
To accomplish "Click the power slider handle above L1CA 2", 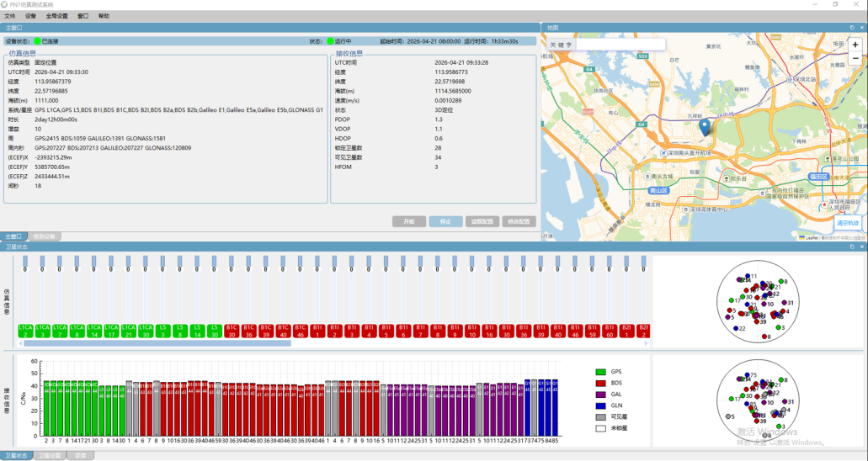I will pos(25,262).
